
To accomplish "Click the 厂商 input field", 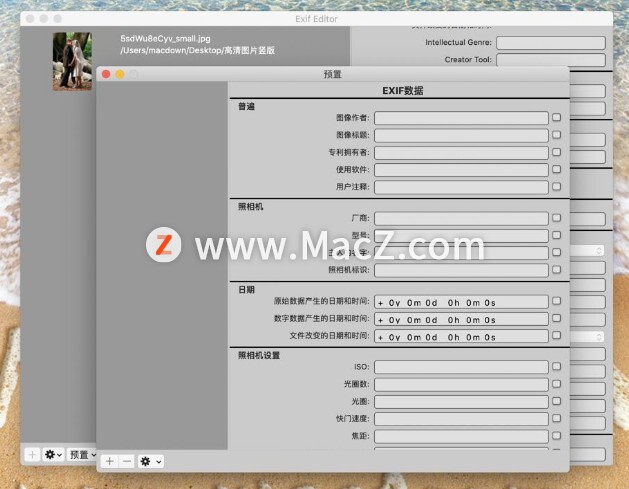I will pyautogui.click(x=461, y=218).
